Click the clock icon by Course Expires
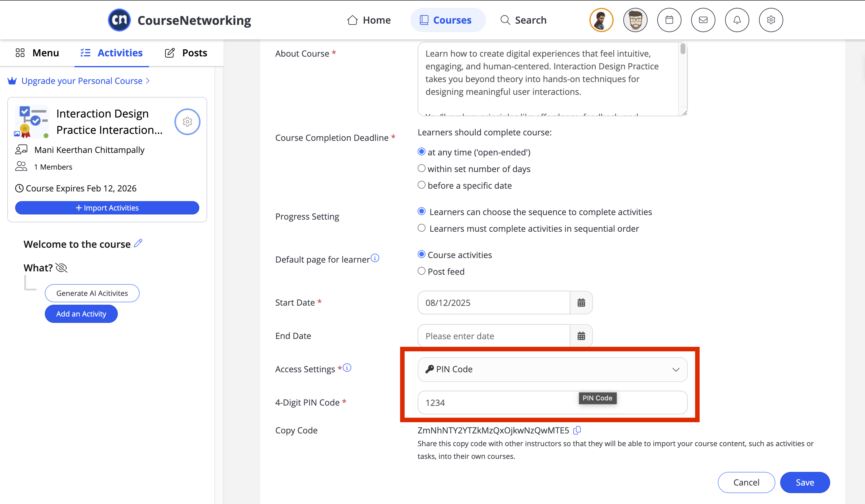The image size is (865, 504). (19, 188)
